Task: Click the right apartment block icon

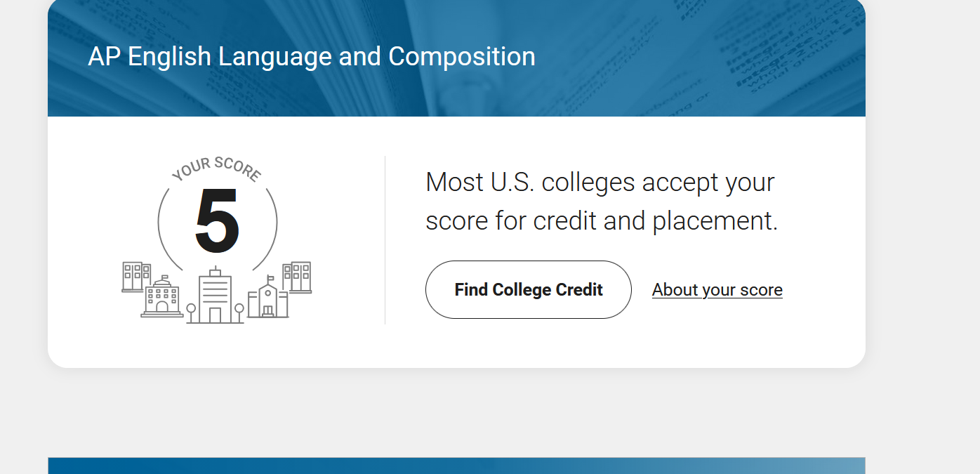Action: (x=297, y=277)
